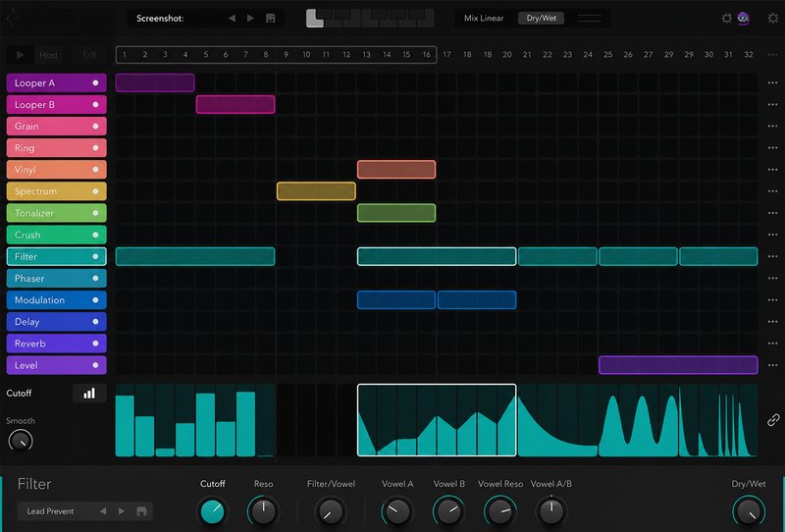This screenshot has height=532, width=785.
Task: Select next Filter preset arrow
Action: 122,511
